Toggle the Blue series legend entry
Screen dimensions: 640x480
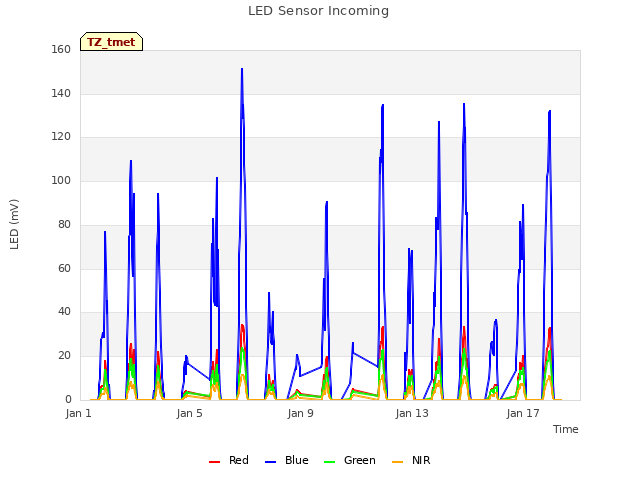pyautogui.click(x=287, y=460)
